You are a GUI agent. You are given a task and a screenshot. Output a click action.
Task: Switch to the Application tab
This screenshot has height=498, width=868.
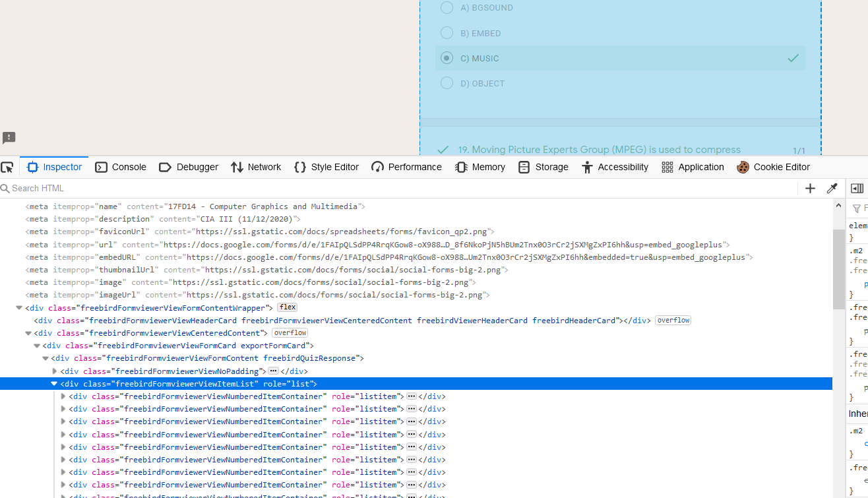coord(693,167)
